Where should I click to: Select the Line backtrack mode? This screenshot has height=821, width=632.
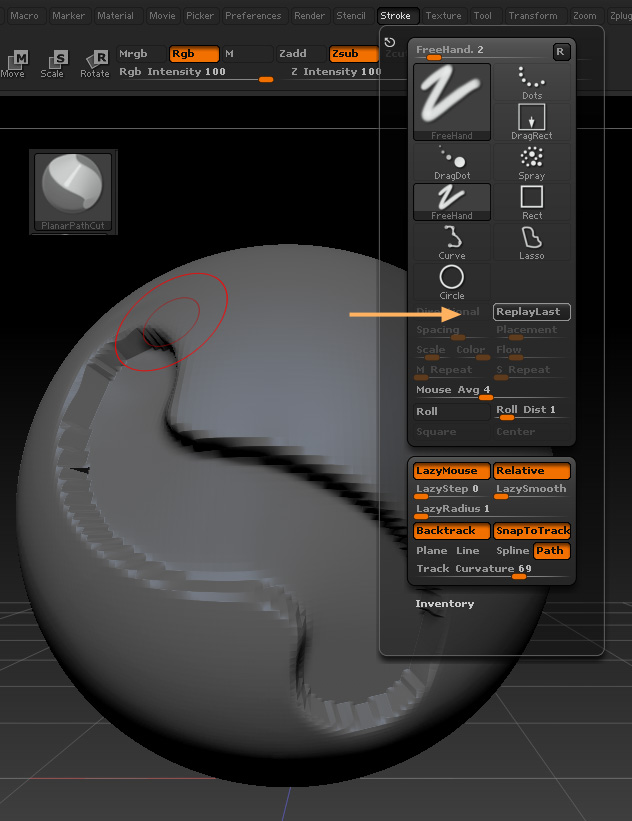(468, 551)
